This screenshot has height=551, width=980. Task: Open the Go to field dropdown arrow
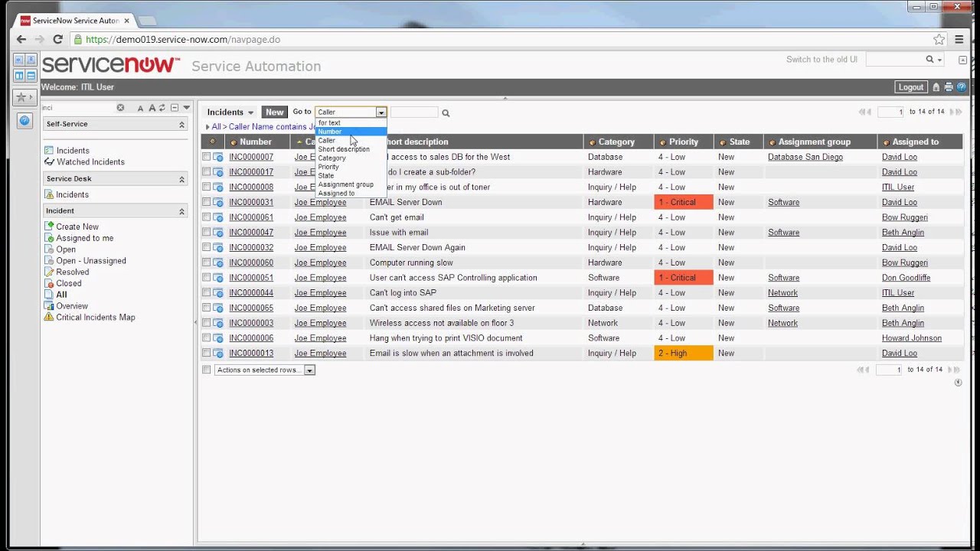click(x=381, y=112)
